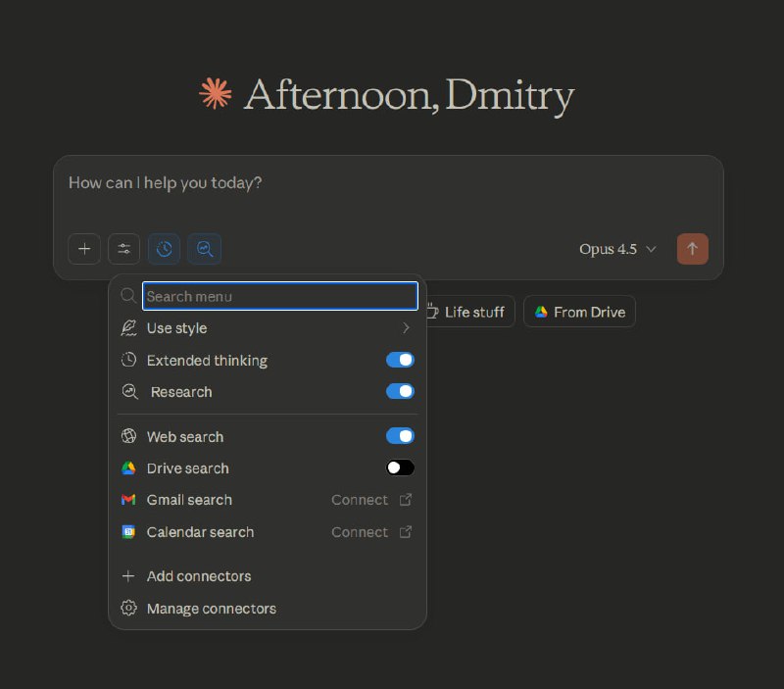
Task: Click the research icon button in composer
Action: point(205,249)
